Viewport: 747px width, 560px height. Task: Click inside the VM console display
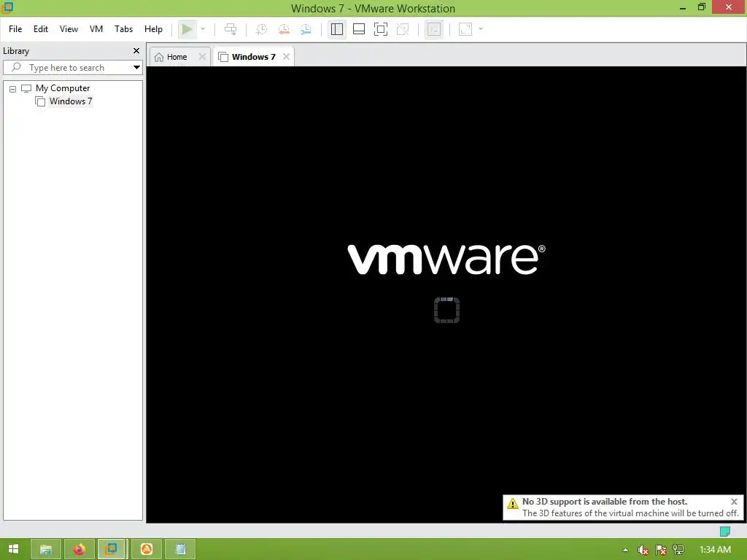coord(446,295)
